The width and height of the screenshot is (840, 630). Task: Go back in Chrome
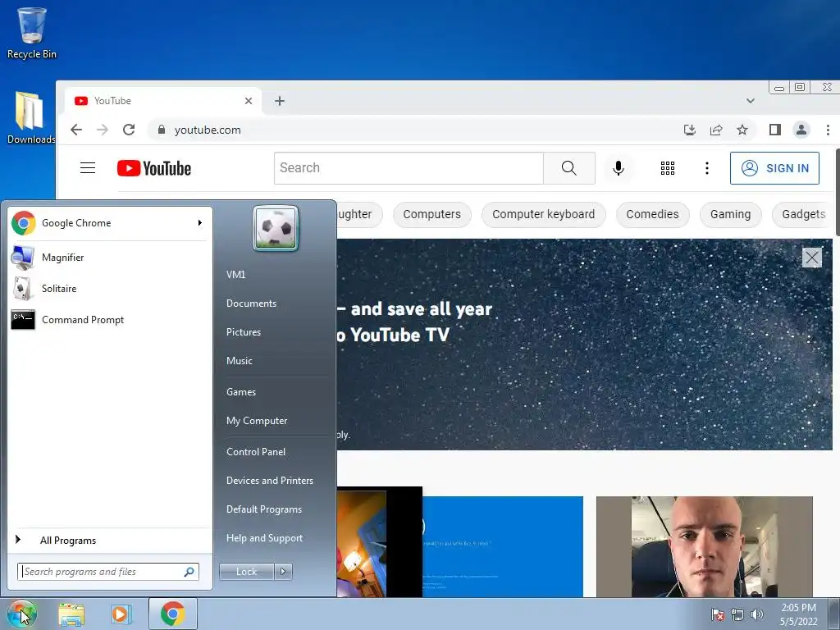coord(76,130)
